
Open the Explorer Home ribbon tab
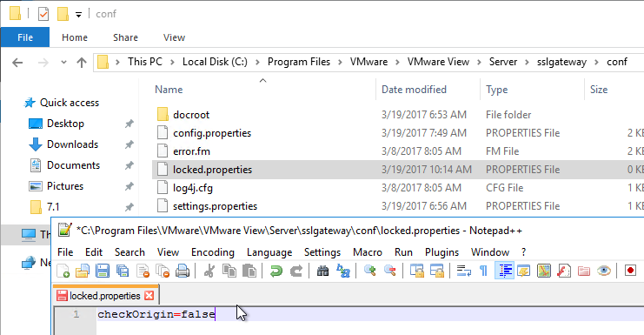point(75,37)
